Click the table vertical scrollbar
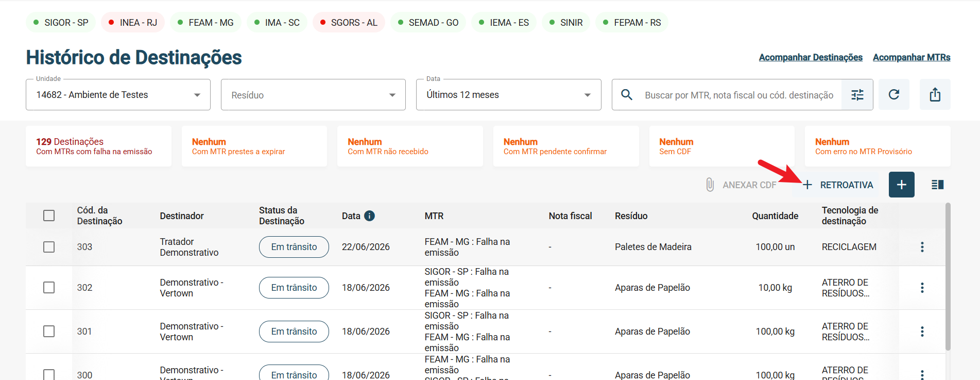 948,276
